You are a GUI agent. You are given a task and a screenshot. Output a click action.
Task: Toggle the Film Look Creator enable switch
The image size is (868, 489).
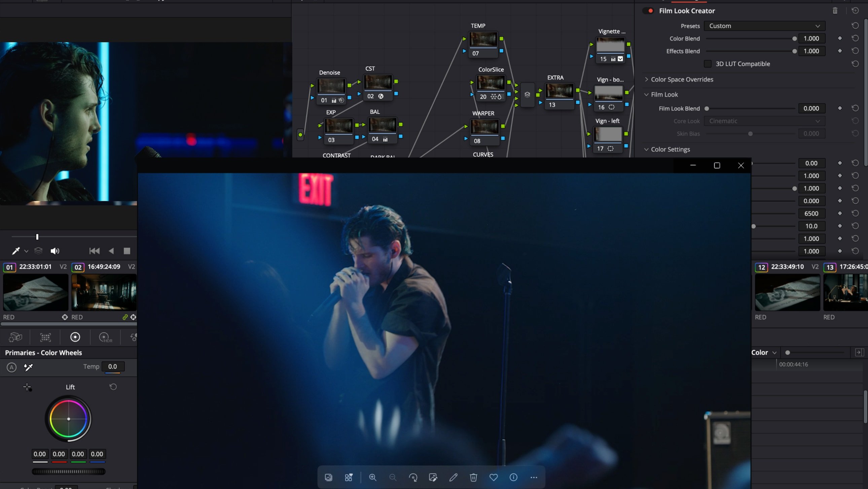648,11
